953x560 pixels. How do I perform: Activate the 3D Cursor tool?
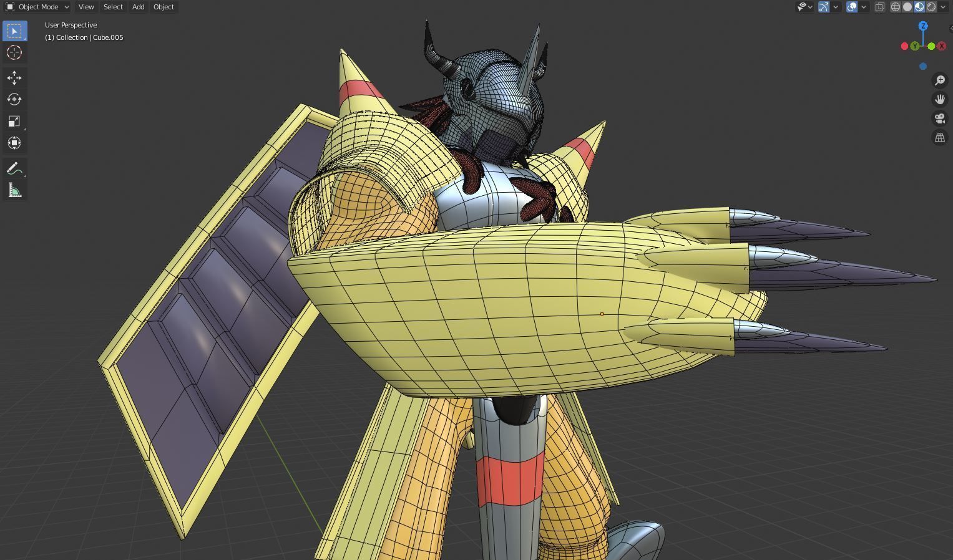point(15,54)
